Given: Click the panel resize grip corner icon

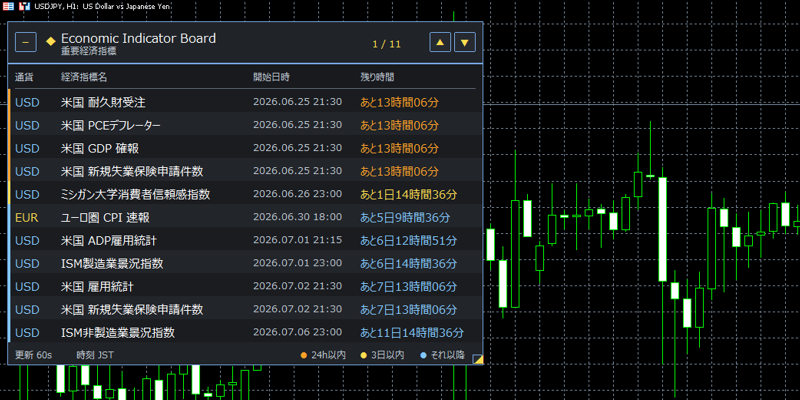Looking at the screenshot, I should [478, 359].
